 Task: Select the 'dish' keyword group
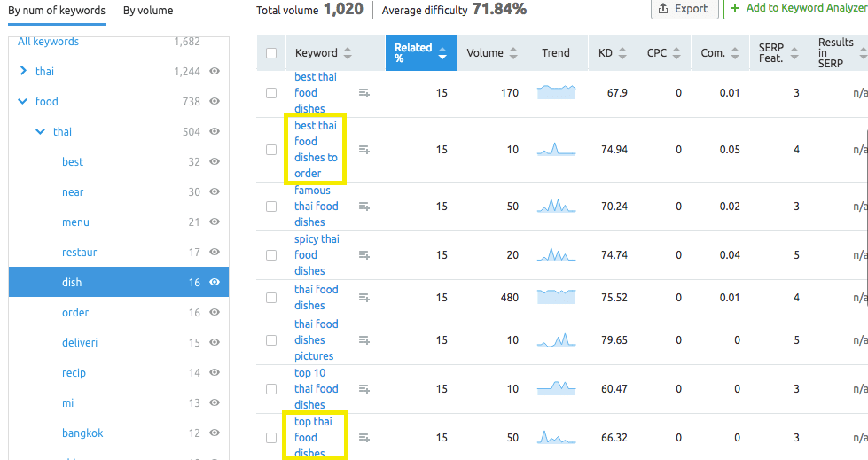point(119,283)
